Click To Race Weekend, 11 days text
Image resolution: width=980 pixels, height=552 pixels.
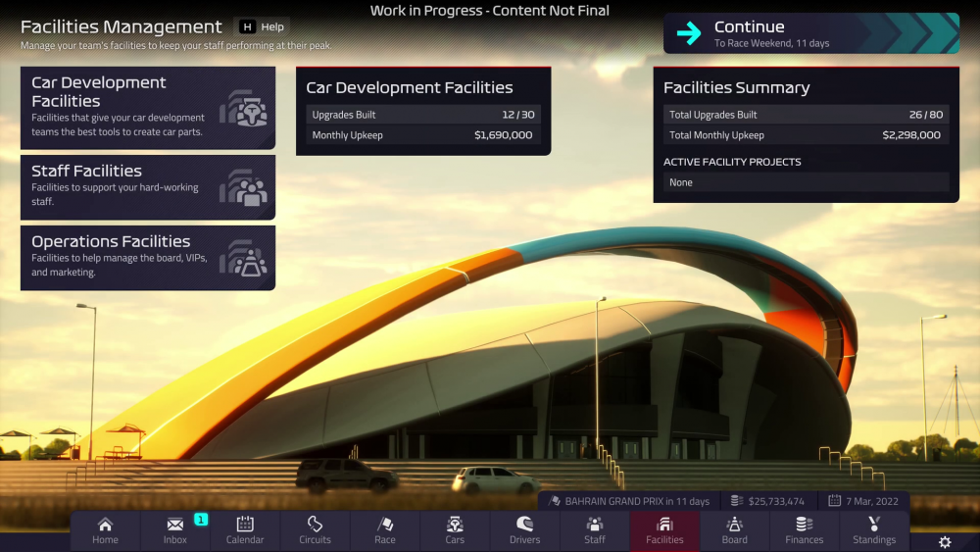point(772,43)
